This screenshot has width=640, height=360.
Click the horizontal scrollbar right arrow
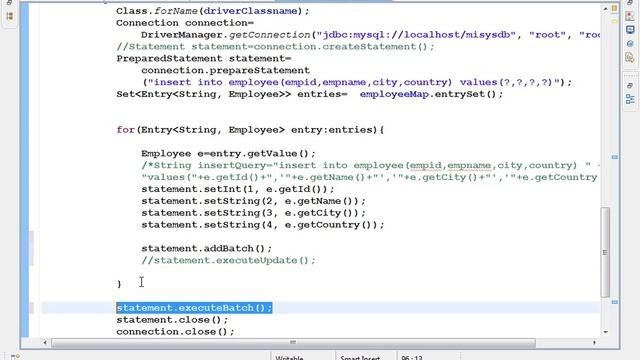(x=594, y=342)
